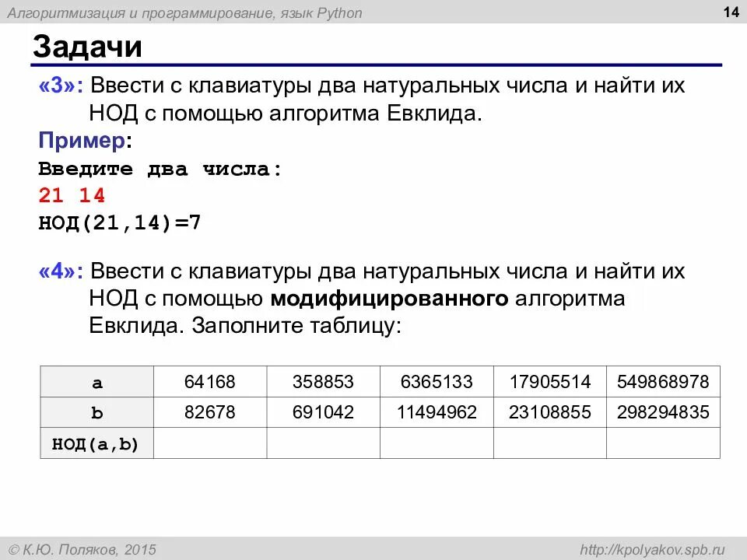
Task: Click the task label «3»:
Action: point(61,86)
